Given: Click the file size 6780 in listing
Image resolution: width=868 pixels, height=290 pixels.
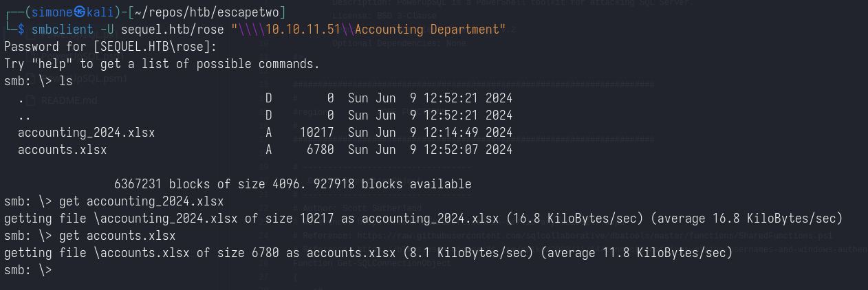Looking at the screenshot, I should tap(320, 149).
